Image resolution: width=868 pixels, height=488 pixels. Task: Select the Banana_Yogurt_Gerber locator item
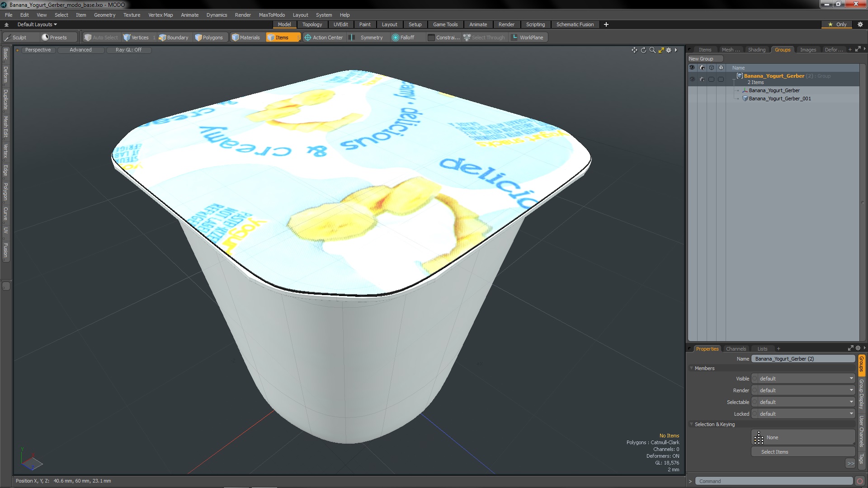[x=774, y=90]
